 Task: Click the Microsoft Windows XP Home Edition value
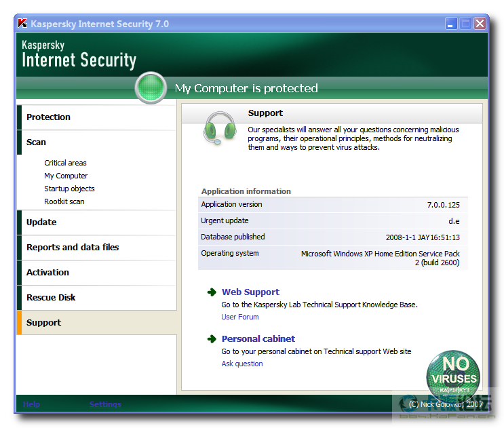coord(381,258)
